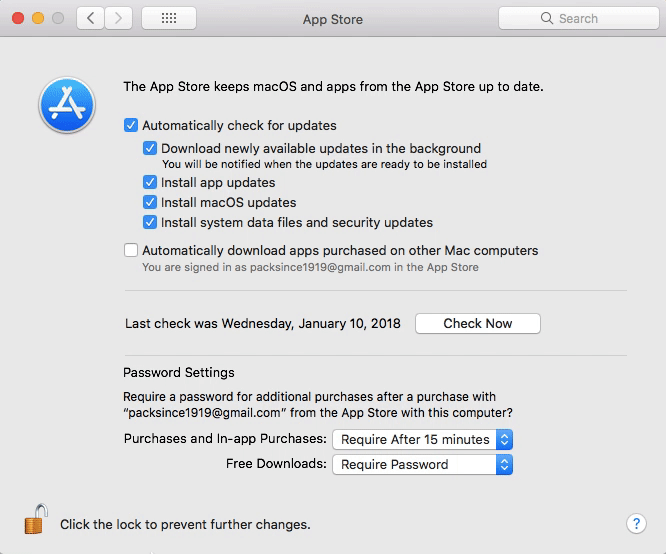Expand the Free Downloads dropdown
The height and width of the screenshot is (554, 666).
pyautogui.click(x=424, y=464)
